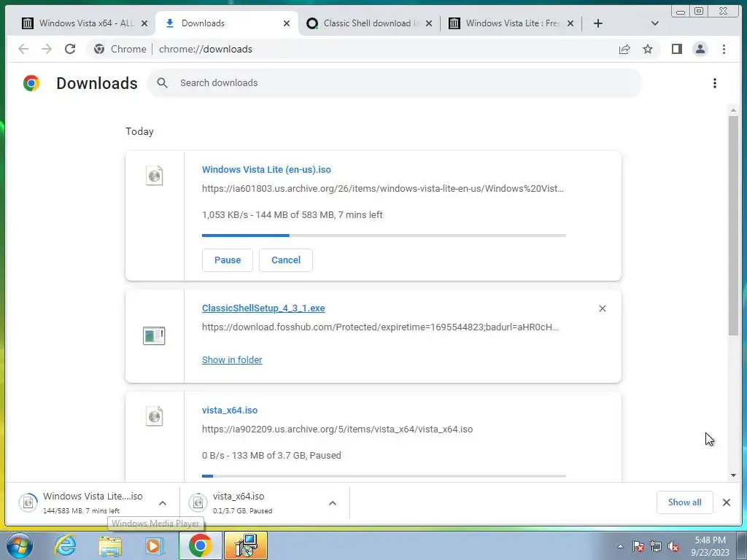Select the Downloads tab
The width and height of the screenshot is (747, 560).
pos(228,23)
